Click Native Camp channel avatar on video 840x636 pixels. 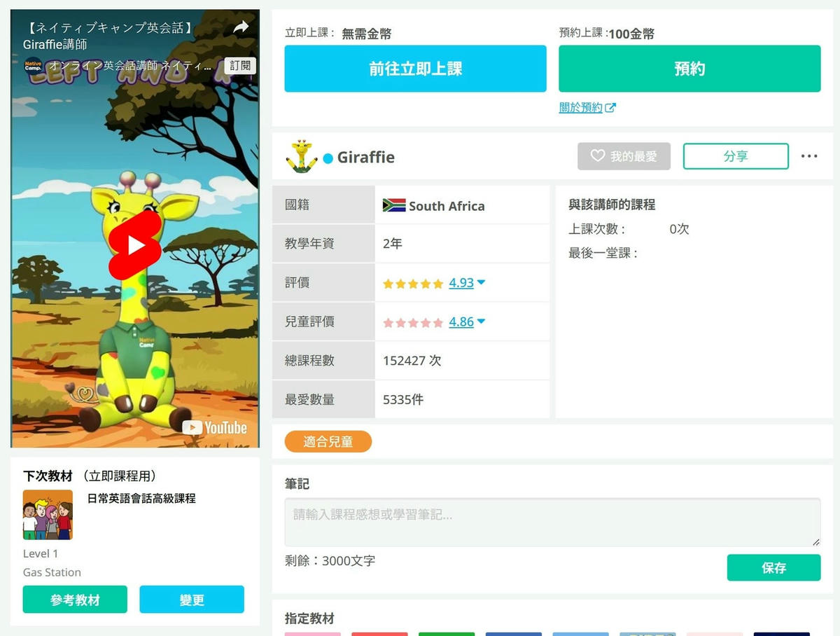pyautogui.click(x=34, y=66)
